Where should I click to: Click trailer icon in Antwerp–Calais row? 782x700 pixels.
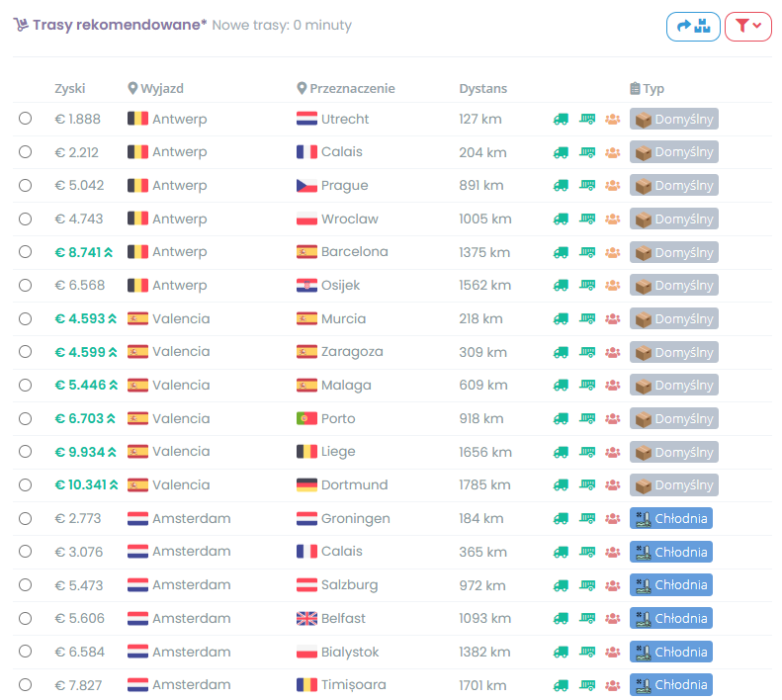click(587, 152)
